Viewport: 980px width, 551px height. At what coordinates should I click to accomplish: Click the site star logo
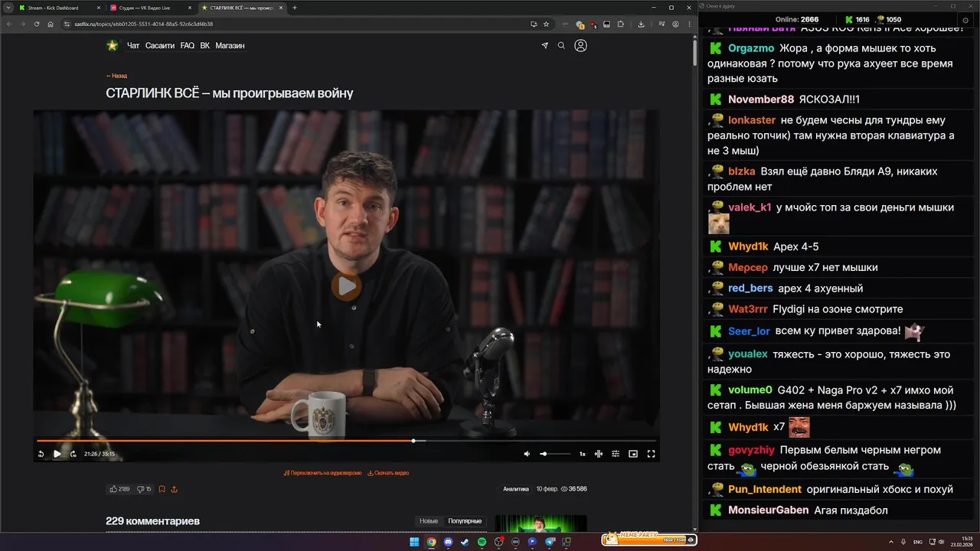tap(113, 45)
